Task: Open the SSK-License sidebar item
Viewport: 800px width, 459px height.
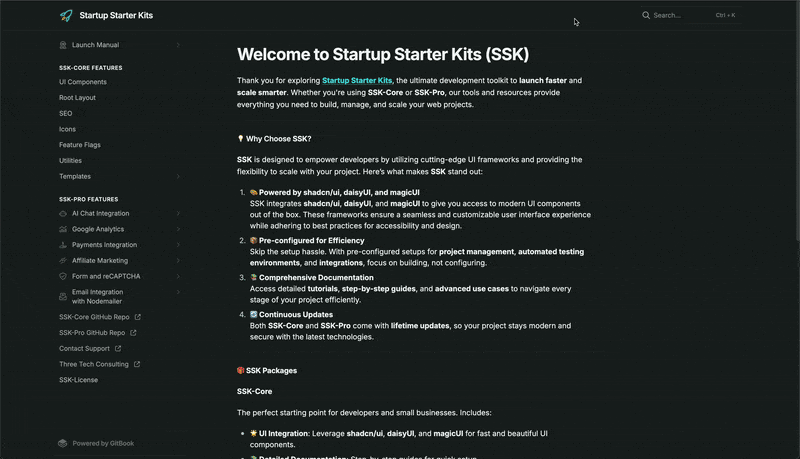Action: click(79, 380)
